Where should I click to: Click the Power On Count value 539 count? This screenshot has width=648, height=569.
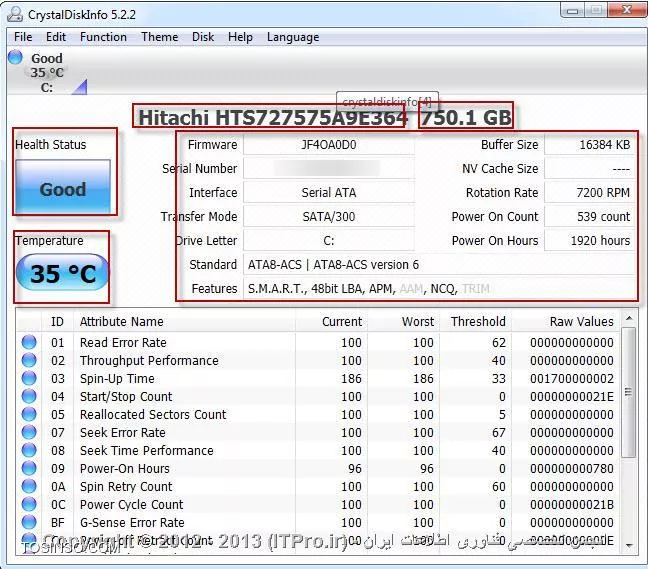590,217
